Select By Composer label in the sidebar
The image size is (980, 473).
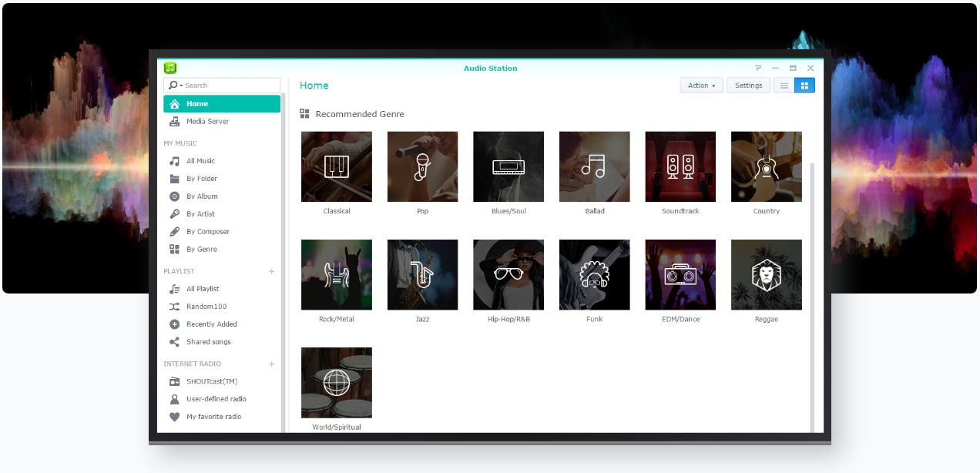[208, 232]
